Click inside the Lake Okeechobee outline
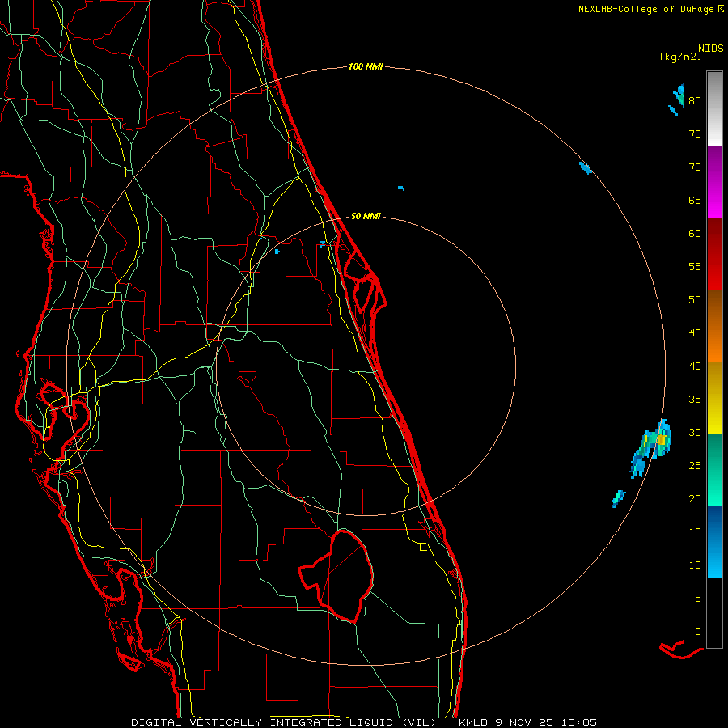This screenshot has height=728, width=728. pyautogui.click(x=348, y=574)
